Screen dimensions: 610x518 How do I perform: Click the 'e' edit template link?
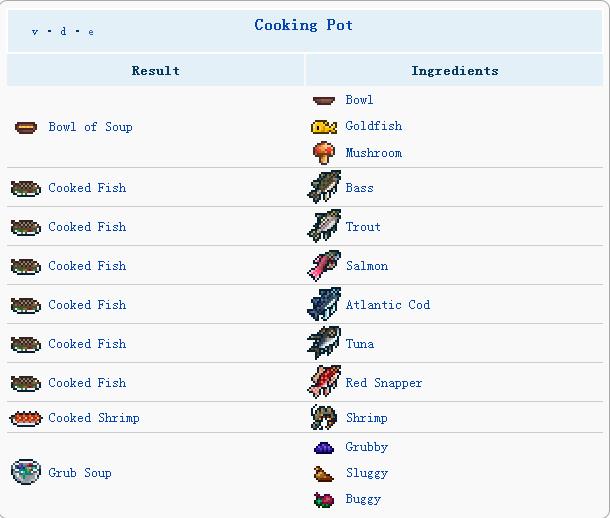(91, 32)
